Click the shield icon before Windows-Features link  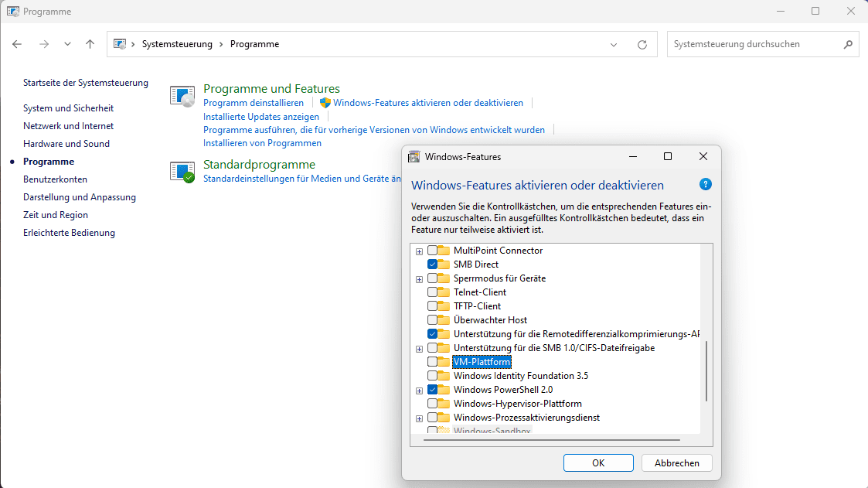click(x=325, y=103)
